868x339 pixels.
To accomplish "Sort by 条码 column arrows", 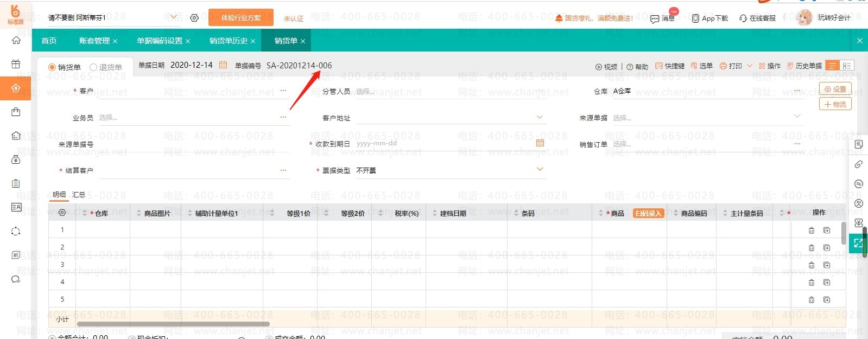I will (516, 213).
